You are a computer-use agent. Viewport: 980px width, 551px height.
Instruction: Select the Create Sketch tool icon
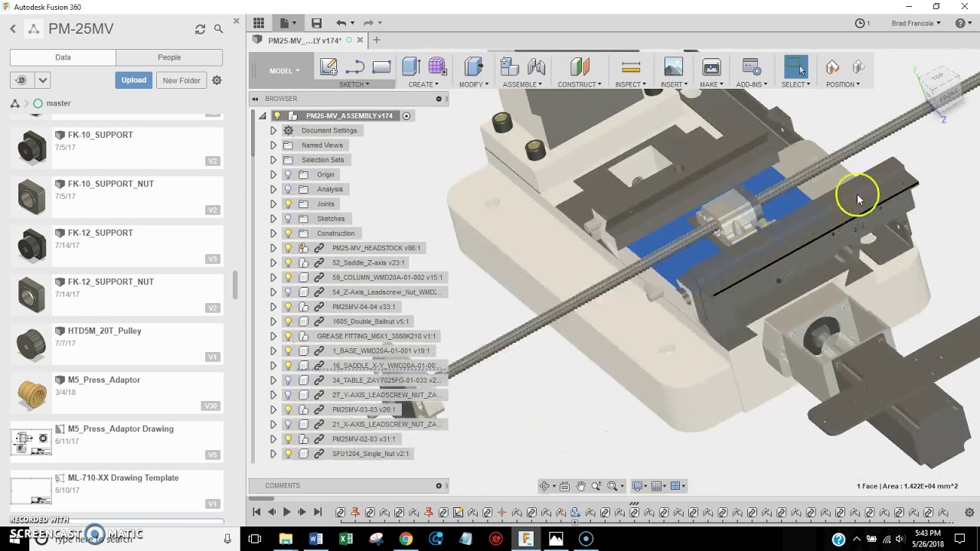(329, 67)
